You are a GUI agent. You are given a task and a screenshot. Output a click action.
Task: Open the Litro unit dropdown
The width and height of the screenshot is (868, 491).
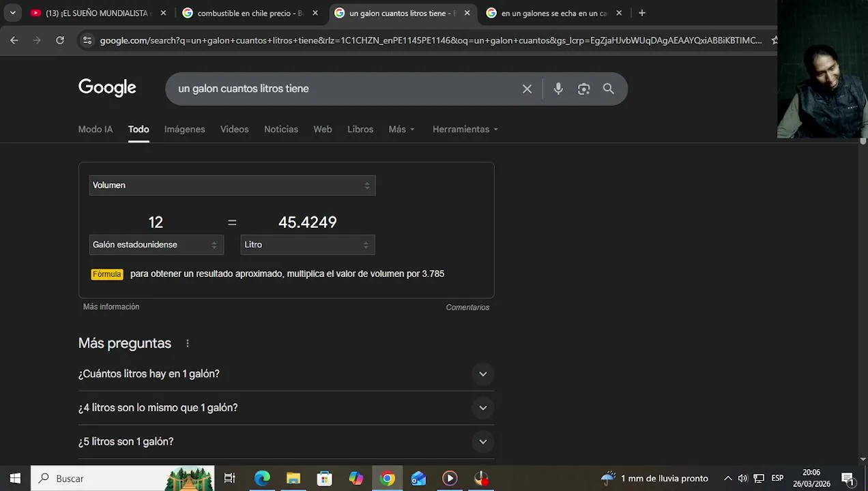click(x=308, y=245)
